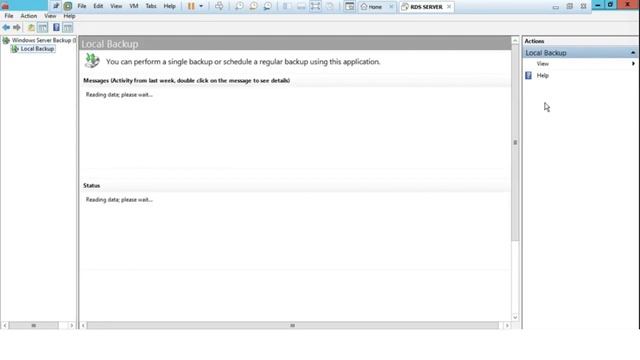Click the backup icon beside the description
640x360 pixels.
click(92, 60)
